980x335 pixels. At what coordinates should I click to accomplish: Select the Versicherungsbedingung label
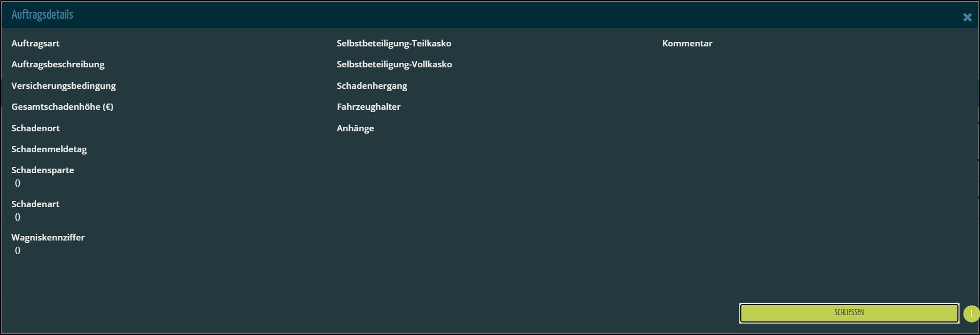tap(63, 86)
